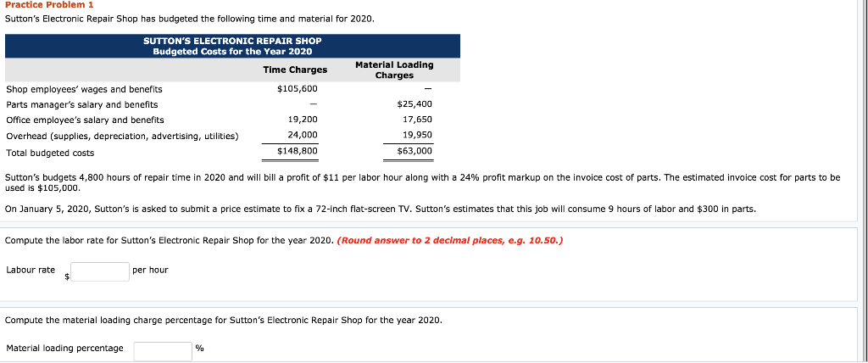This screenshot has width=868, height=363.
Task: Click the Overhead supplies depreciation row label
Action: click(122, 136)
